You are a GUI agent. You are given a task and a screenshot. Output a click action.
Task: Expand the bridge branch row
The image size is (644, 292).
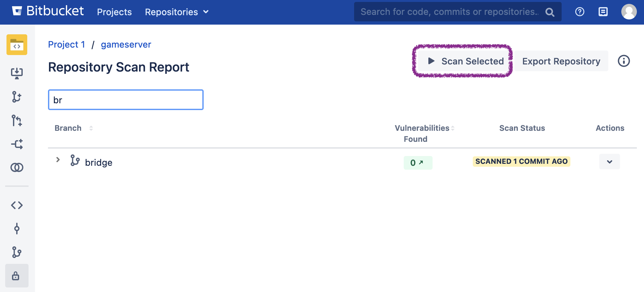58,160
